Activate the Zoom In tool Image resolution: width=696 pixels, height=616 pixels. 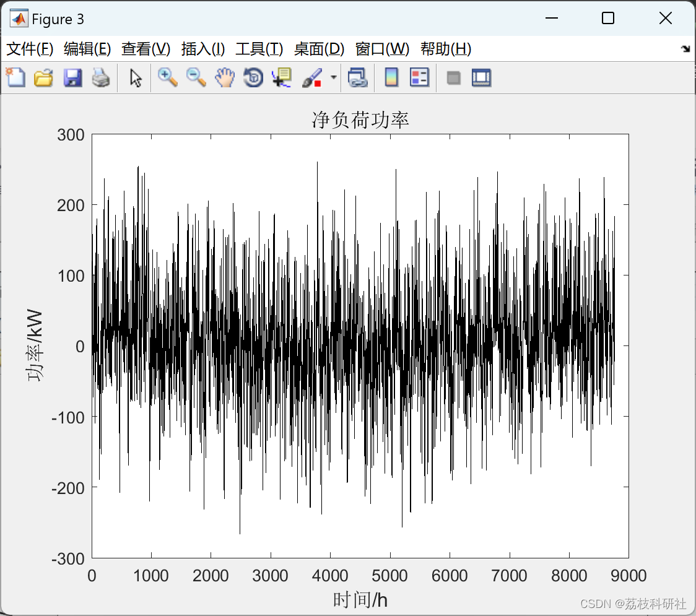pos(167,77)
